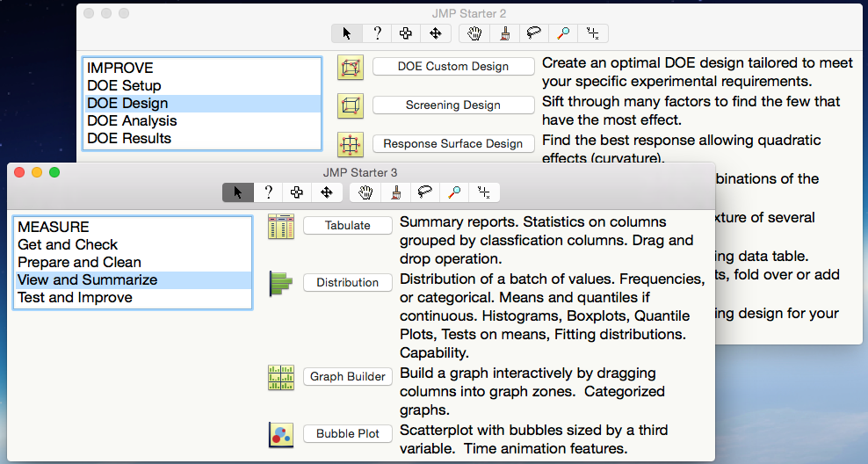The height and width of the screenshot is (464, 868).
Task: Click the Graph Builder chart icon
Action: 281,377
